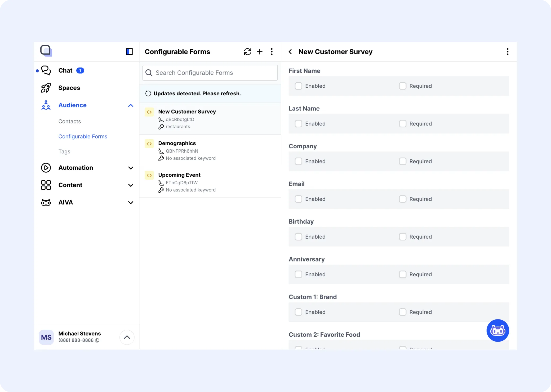This screenshot has width=551, height=392.
Task: Open the Tags submenu item
Action: coord(64,152)
